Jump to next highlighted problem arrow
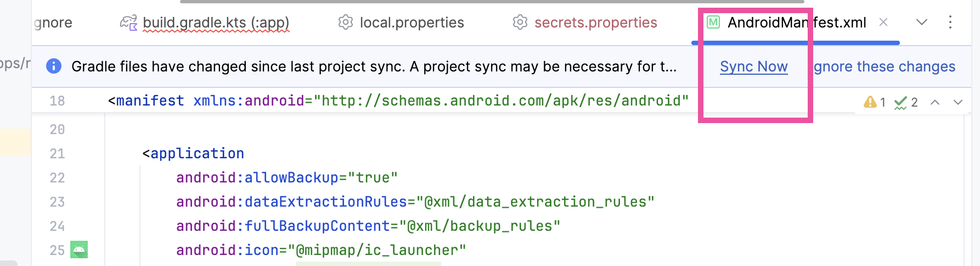 (958, 102)
